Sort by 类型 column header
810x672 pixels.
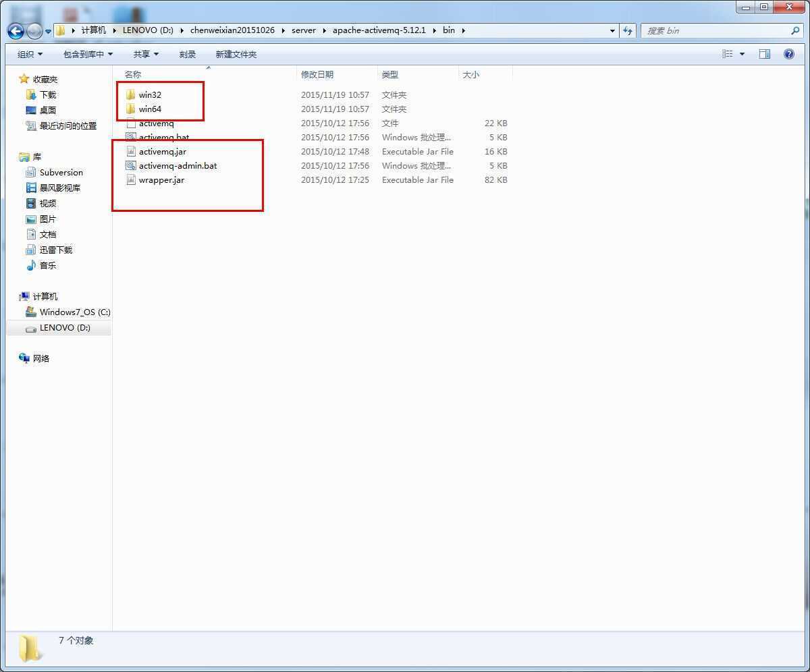click(390, 74)
